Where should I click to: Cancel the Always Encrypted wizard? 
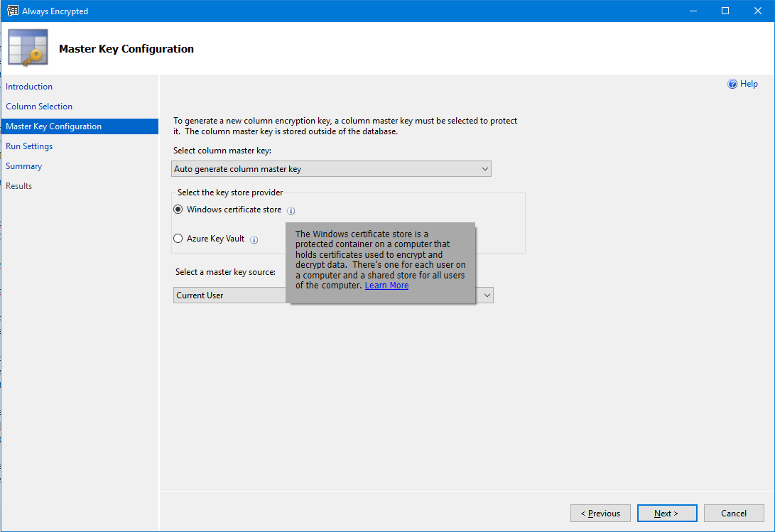(734, 514)
